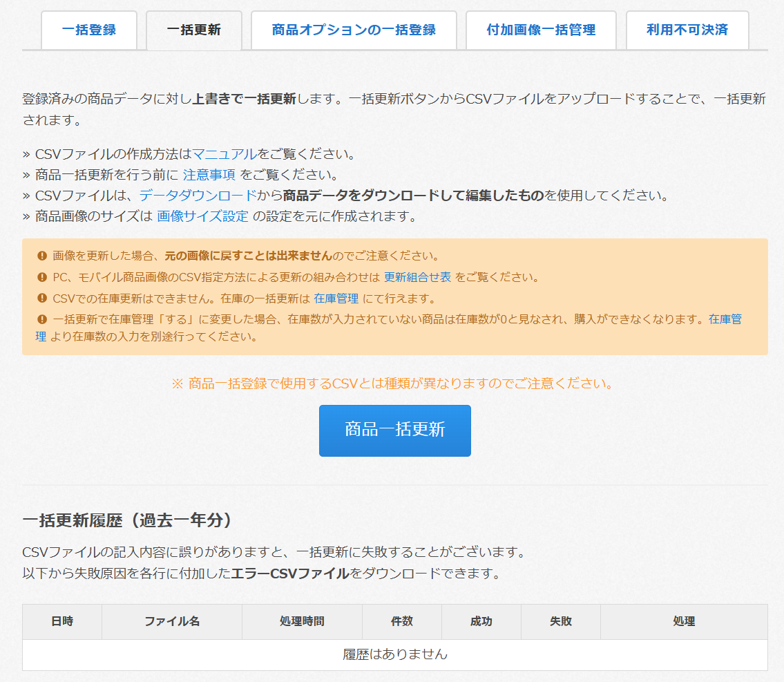Open the マニュアル link
784x682 pixels.
(224, 153)
